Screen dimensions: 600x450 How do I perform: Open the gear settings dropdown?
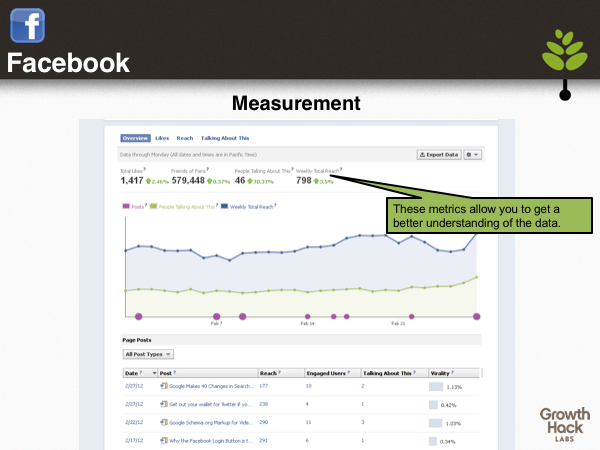(473, 155)
